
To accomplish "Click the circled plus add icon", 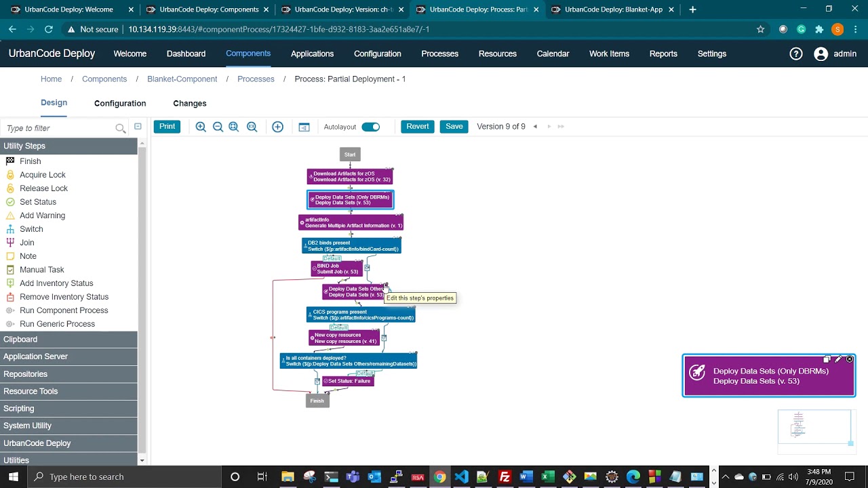I will 277,127.
